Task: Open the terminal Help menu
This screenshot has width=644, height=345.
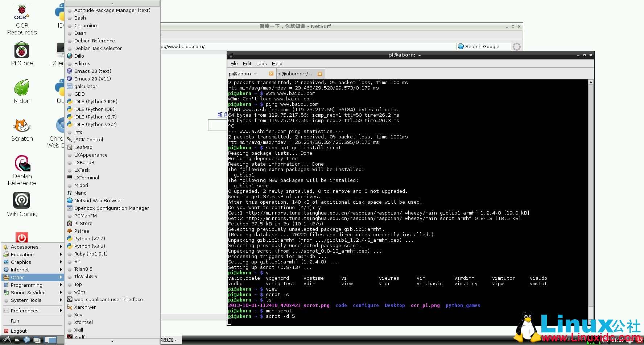Action: pos(277,63)
